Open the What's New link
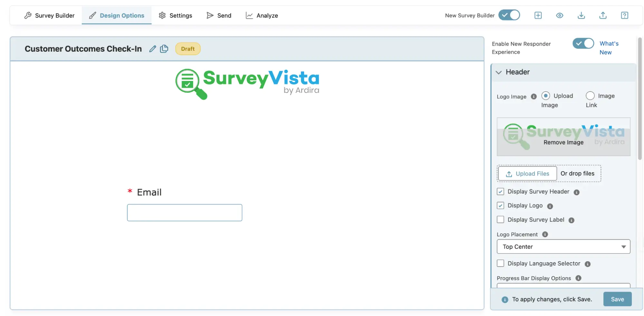The width and height of the screenshot is (644, 316). [x=609, y=48]
